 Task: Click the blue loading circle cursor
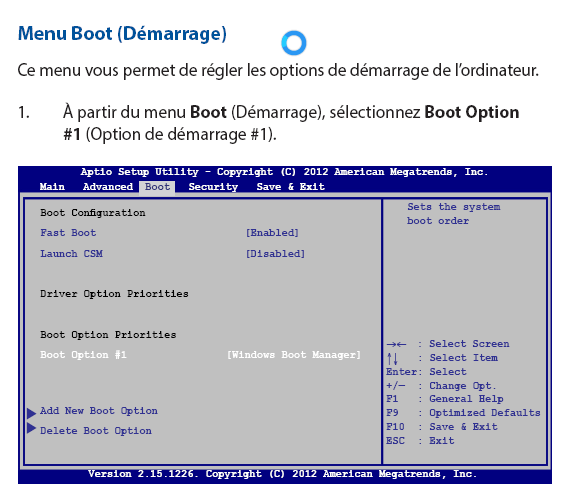pos(293,43)
